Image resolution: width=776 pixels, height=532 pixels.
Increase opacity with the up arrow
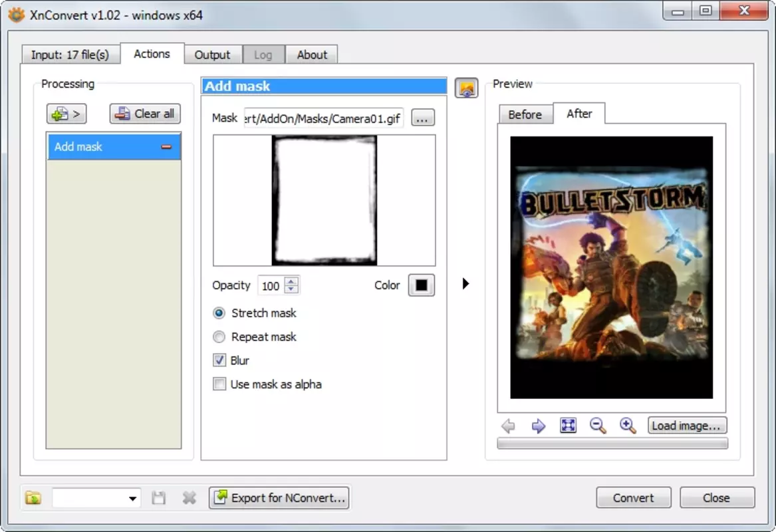[x=291, y=281]
